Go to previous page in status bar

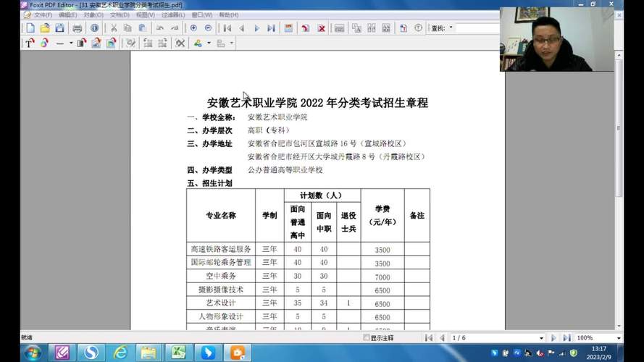[443, 338]
